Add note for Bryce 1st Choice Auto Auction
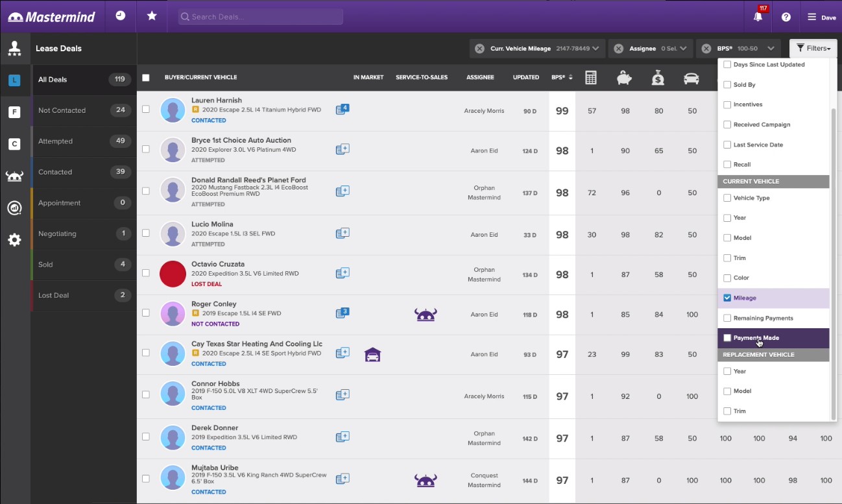Viewport: 842px width, 504px height. [343, 150]
